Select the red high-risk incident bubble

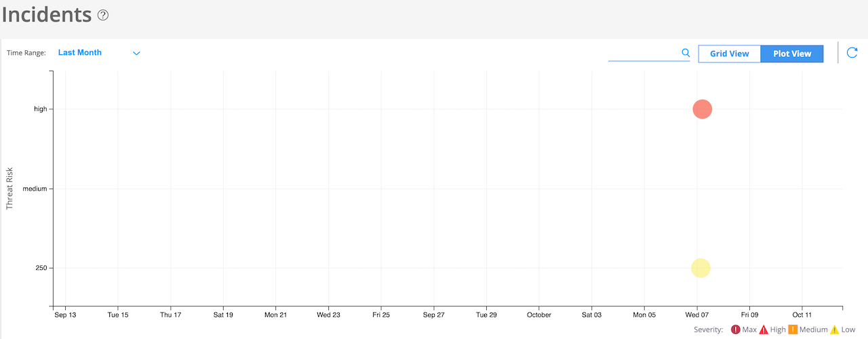coord(702,109)
